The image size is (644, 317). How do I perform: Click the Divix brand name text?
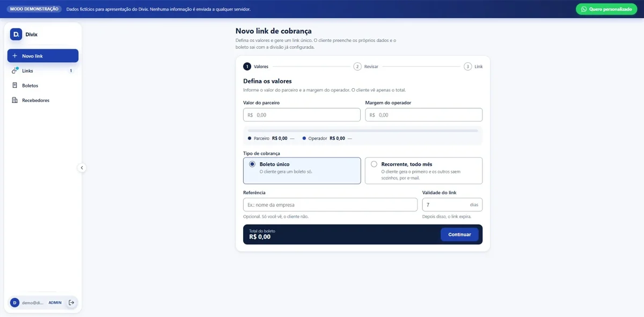[32, 34]
